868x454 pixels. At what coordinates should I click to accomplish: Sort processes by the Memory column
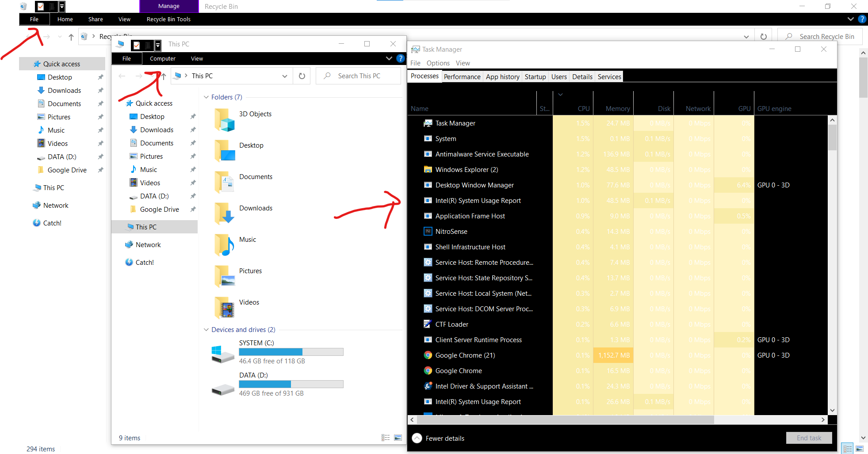coord(613,103)
